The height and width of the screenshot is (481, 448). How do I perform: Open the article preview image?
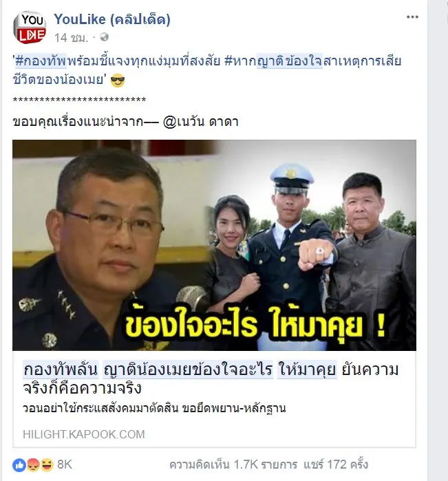[214, 245]
